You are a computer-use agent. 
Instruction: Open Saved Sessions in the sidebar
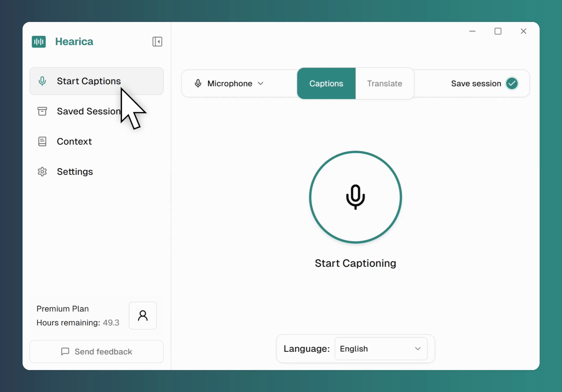coord(89,111)
